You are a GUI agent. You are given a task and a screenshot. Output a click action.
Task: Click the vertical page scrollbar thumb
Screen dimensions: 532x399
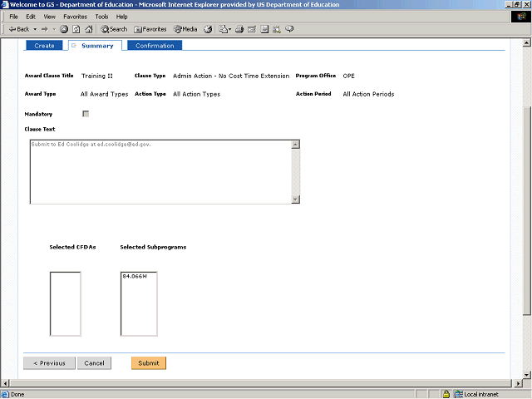coord(526,211)
